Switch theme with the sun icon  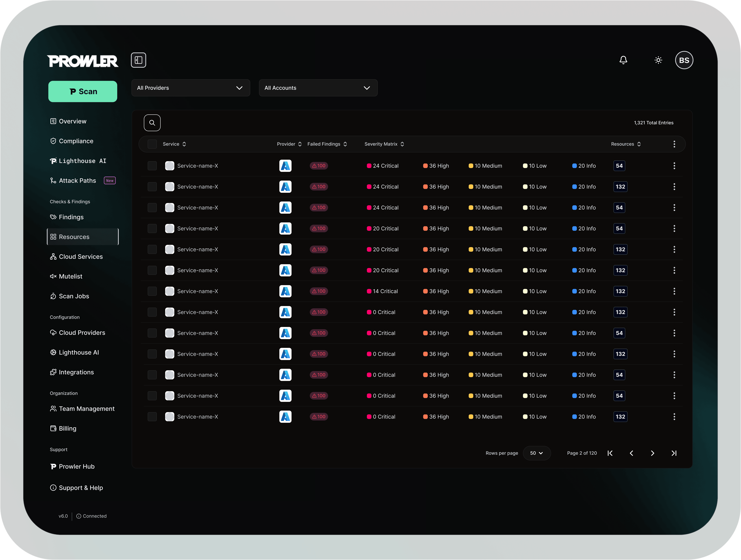658,60
